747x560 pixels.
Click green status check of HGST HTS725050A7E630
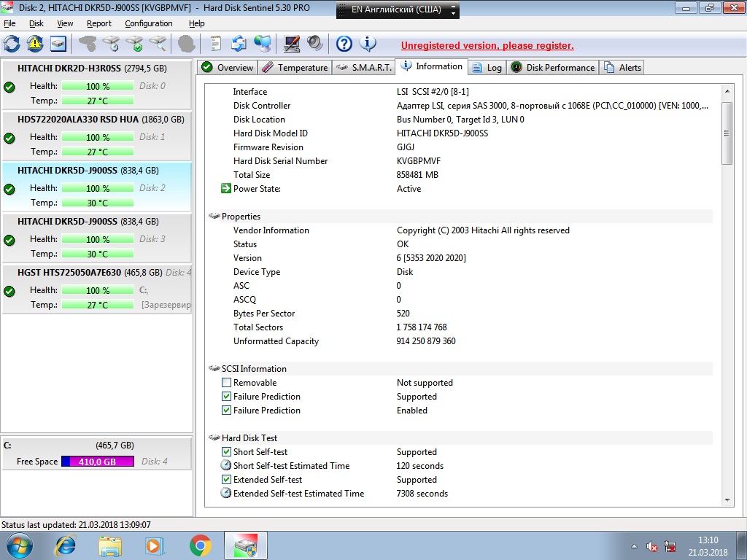point(9,291)
